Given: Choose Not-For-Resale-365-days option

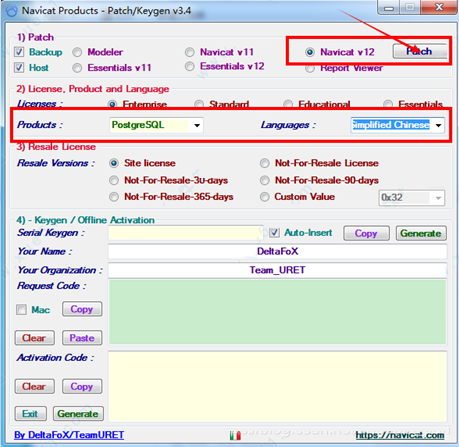Looking at the screenshot, I should click(x=114, y=197).
